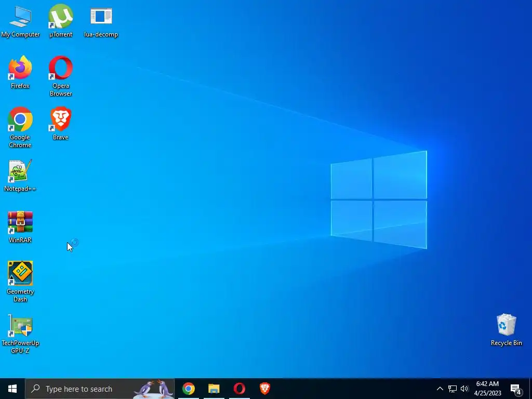
Task: Click the taskbar search box
Action: (100, 389)
